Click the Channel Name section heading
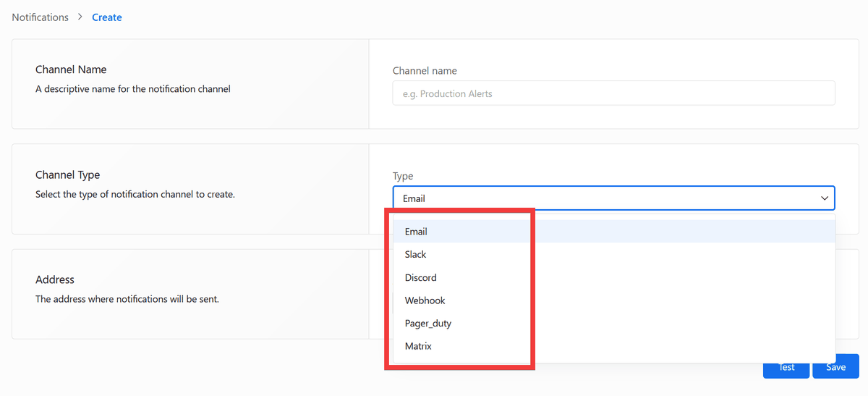The height and width of the screenshot is (396, 868). click(x=71, y=69)
